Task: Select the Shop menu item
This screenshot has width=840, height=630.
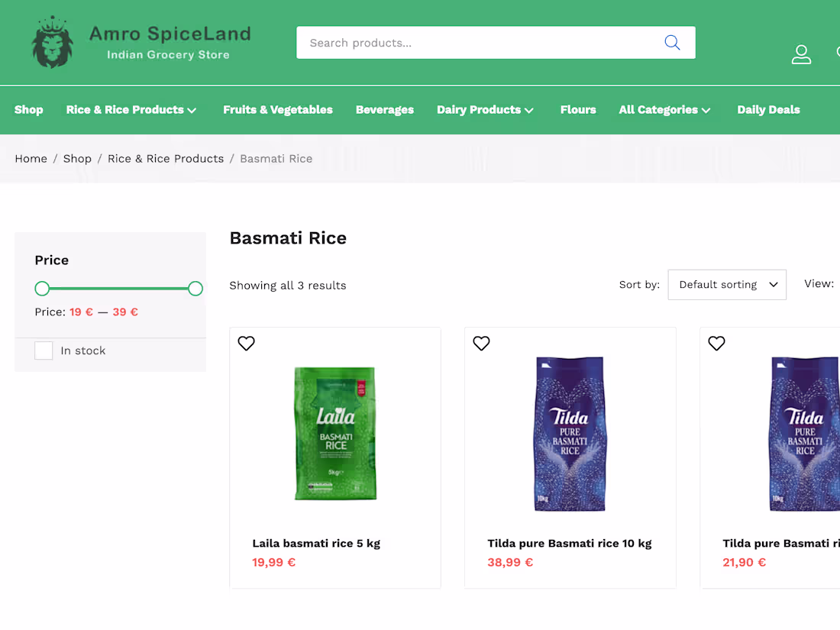Action: [x=28, y=109]
